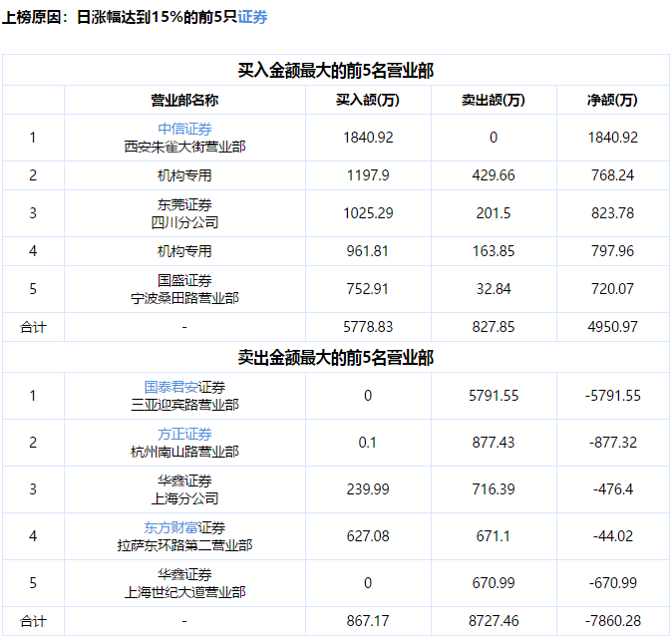Screen dimensions: 672x639
Task: Click the 营业部名称 column header
Action: [184, 100]
